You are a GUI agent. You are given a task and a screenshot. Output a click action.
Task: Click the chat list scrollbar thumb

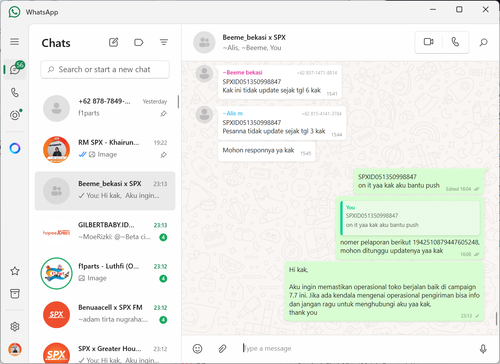click(x=178, y=102)
